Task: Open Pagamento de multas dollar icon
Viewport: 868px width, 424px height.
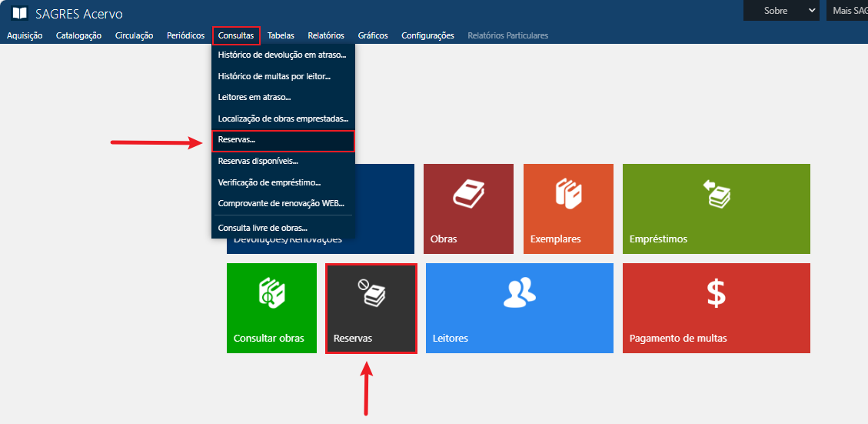Action: click(716, 292)
